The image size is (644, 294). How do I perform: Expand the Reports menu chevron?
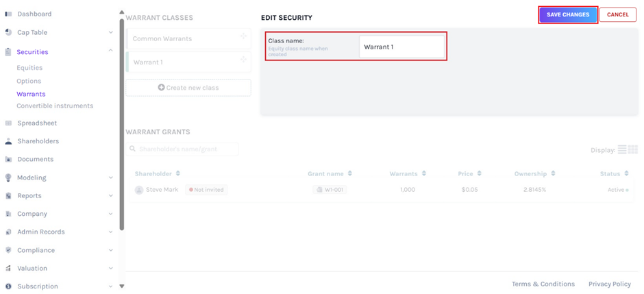[111, 195]
